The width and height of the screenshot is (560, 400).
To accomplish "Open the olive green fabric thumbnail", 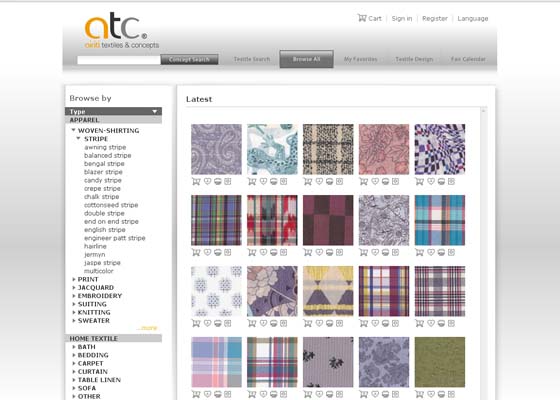I will click(440, 362).
